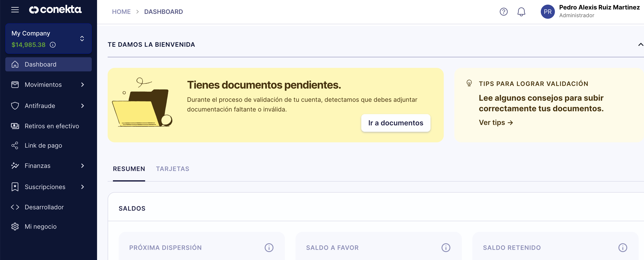This screenshot has height=260, width=644.
Task: Click the Mi negocio gear icon
Action: click(x=15, y=227)
